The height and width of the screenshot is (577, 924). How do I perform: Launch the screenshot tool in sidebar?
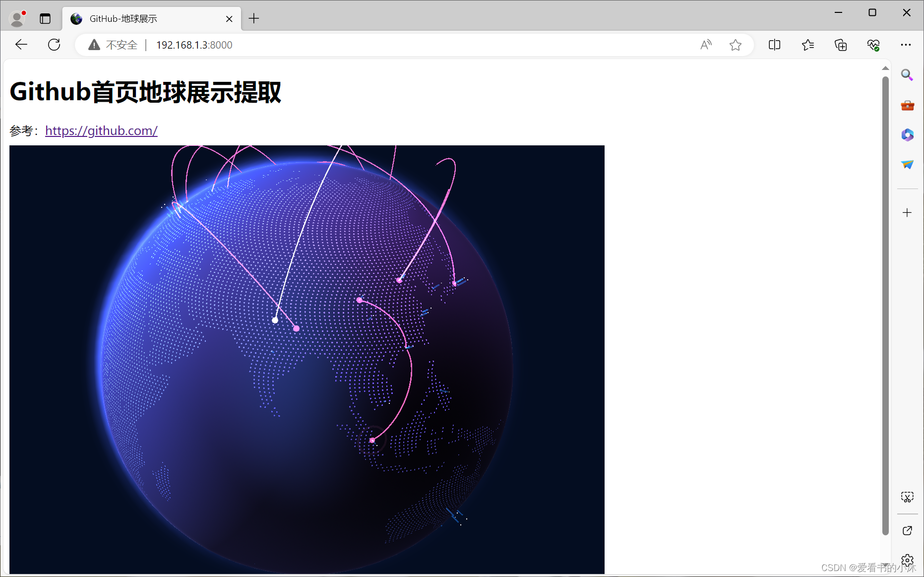(907, 497)
